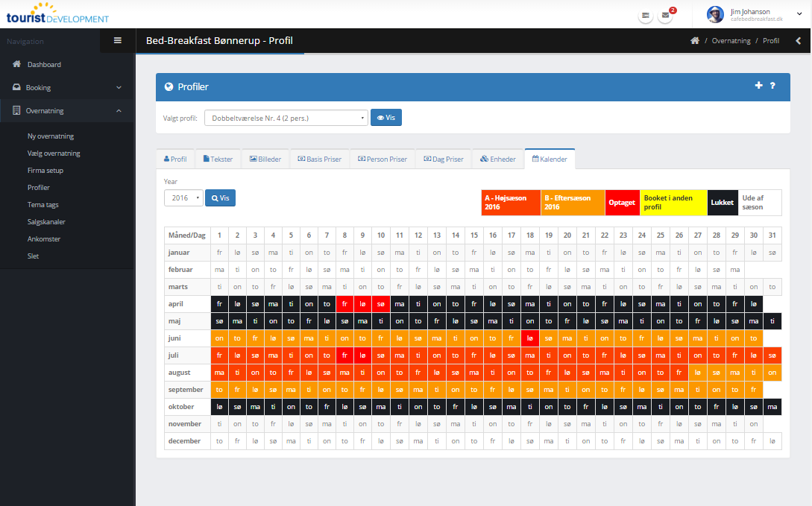Open the mail notifications icon
Viewport: 812px width, 506px height.
pyautogui.click(x=665, y=16)
